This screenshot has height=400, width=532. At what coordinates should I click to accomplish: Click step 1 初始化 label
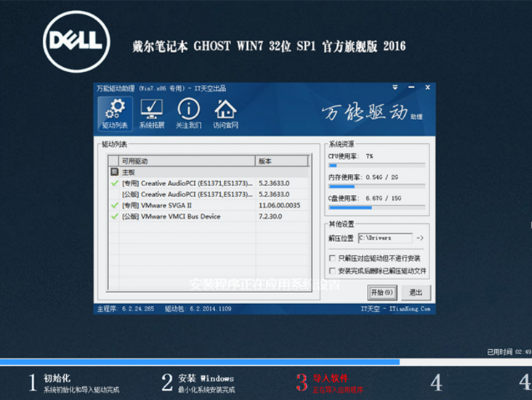(57, 378)
